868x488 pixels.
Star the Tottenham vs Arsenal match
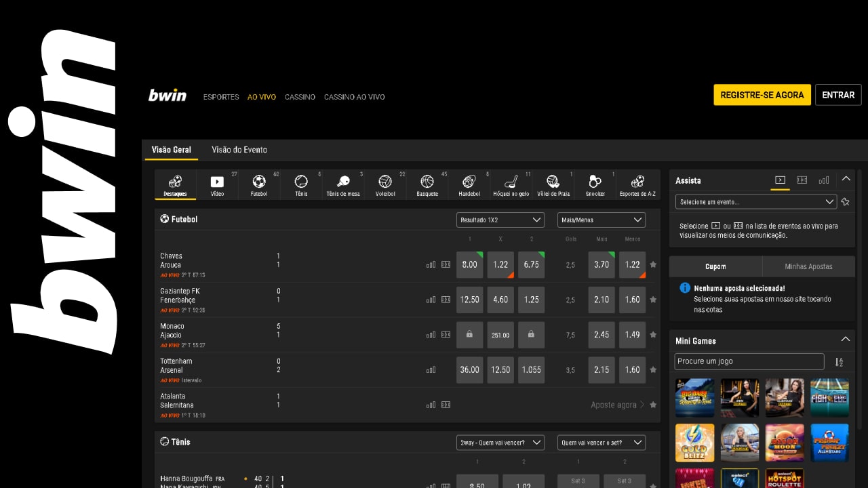click(x=653, y=370)
